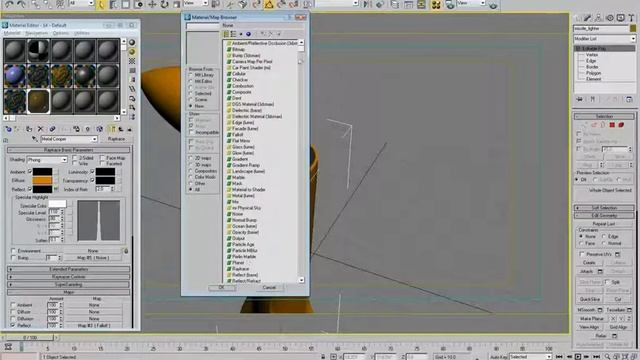The image size is (640, 360).
Task: Click the yellow triangle snap icon in toolbar
Action: click(269, 4)
